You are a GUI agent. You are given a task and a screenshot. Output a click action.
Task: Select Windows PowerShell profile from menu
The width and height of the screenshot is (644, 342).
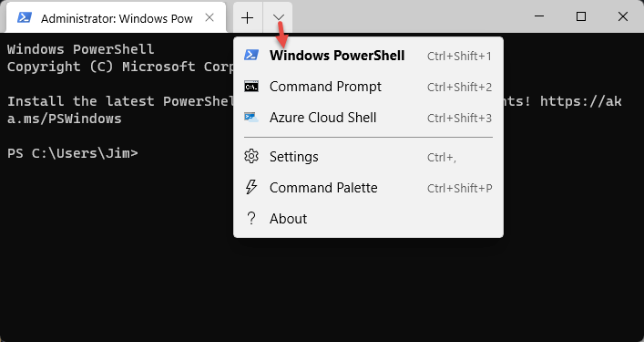(x=368, y=56)
